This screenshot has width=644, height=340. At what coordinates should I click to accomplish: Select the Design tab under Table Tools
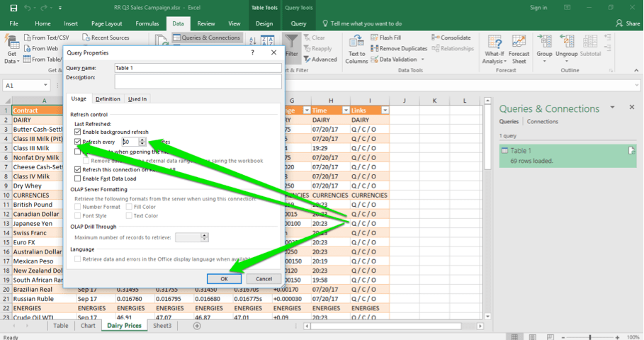[x=264, y=23]
